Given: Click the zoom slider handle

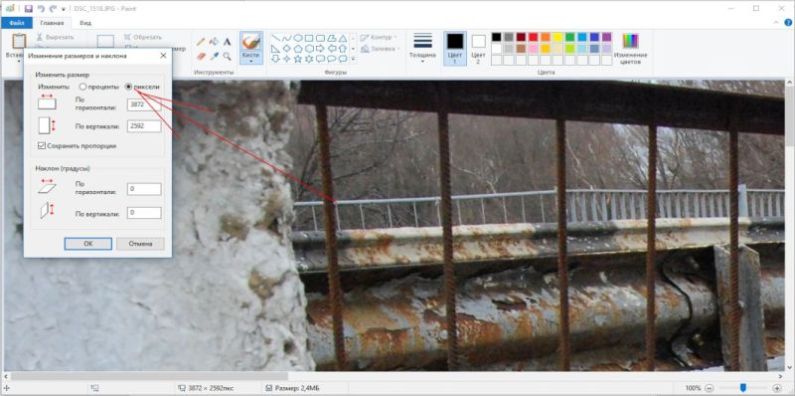Looking at the screenshot, I should (743, 388).
